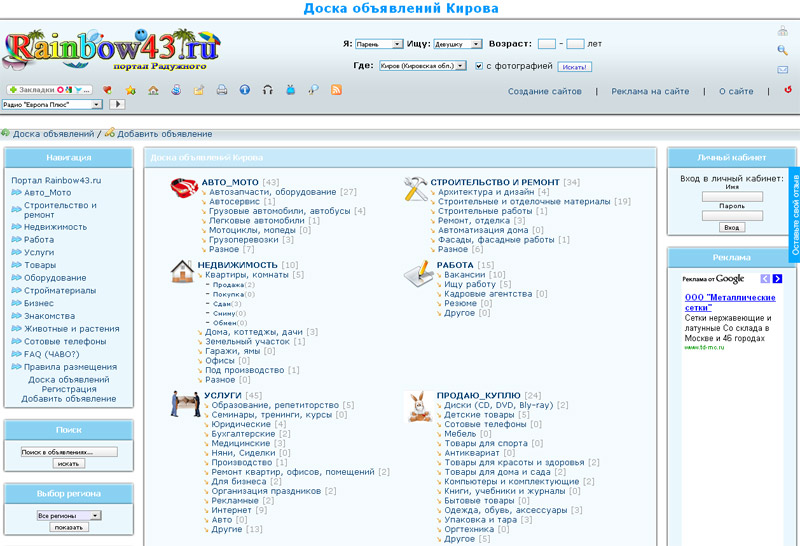Image resolution: width=800 pixels, height=546 pixels.
Task: Open the 'Знакомства' navigation item
Action: point(50,316)
